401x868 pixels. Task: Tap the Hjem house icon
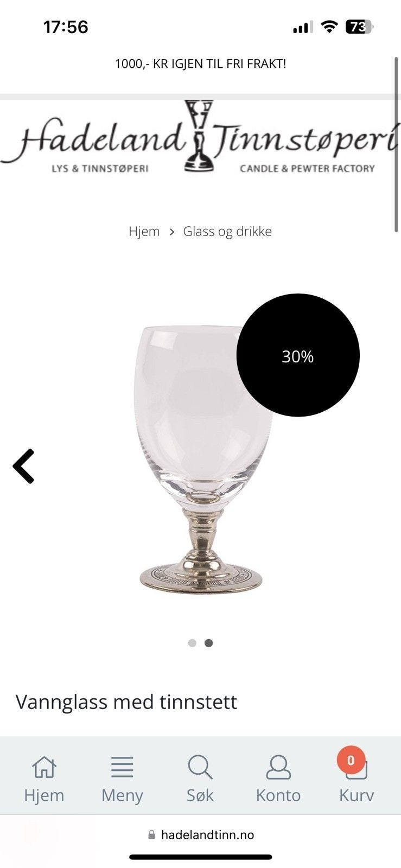pyautogui.click(x=44, y=767)
